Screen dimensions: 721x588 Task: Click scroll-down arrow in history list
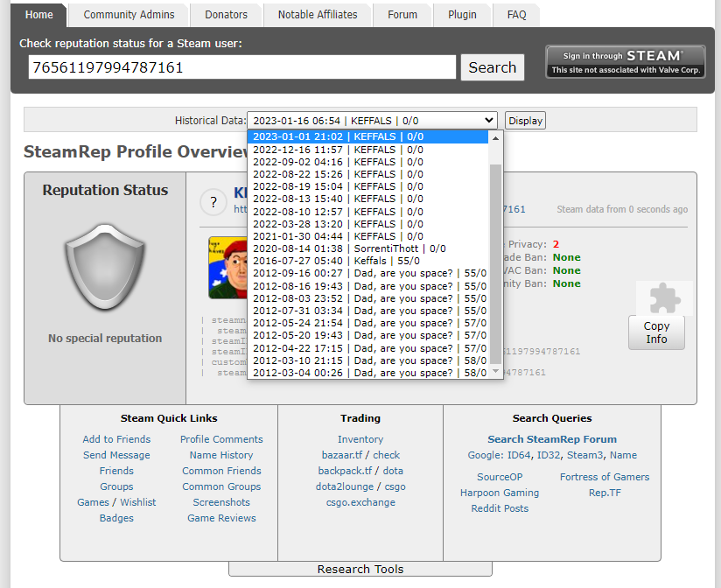click(x=496, y=372)
